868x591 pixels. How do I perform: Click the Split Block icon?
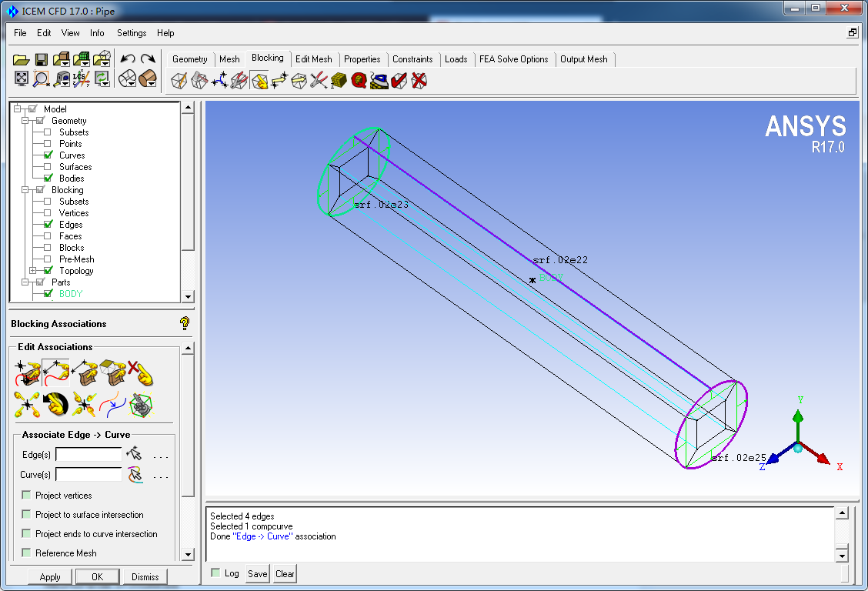[x=199, y=81]
